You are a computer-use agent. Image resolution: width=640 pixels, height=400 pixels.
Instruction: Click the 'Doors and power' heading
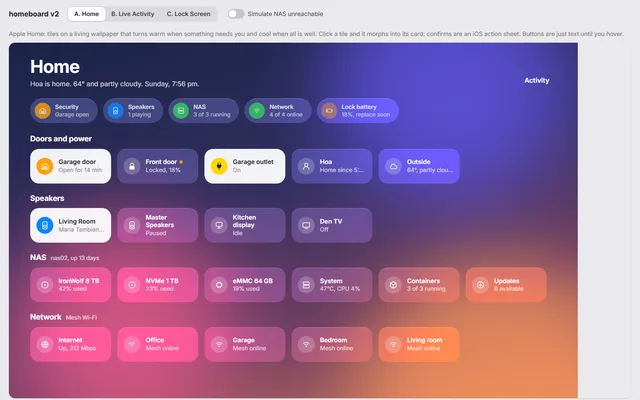click(61, 139)
